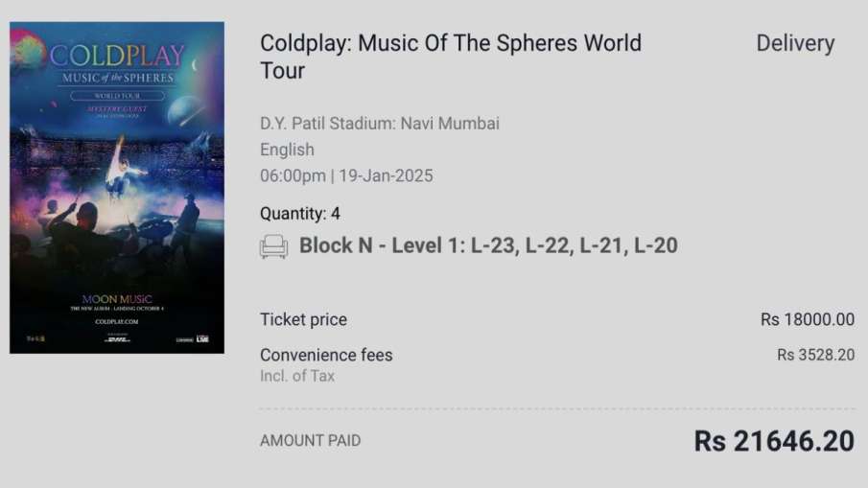Click the Convenience fees label

pos(326,355)
